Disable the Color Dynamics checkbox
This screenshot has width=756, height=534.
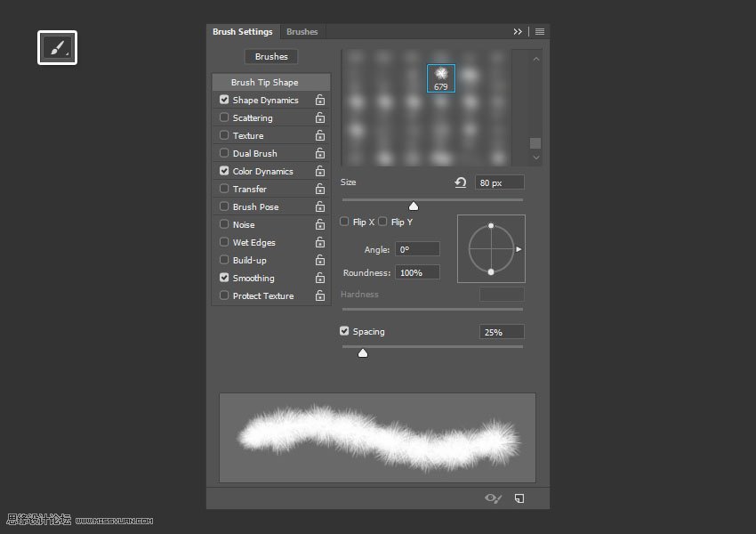224,171
